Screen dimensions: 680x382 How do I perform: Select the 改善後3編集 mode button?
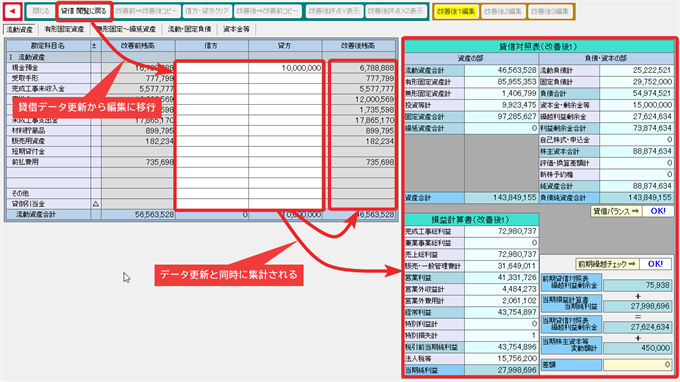click(x=550, y=12)
